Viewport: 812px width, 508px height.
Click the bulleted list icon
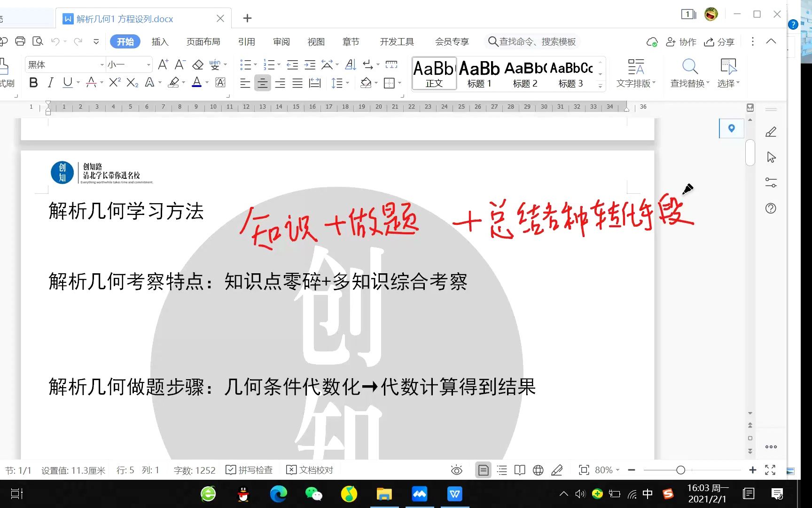245,64
